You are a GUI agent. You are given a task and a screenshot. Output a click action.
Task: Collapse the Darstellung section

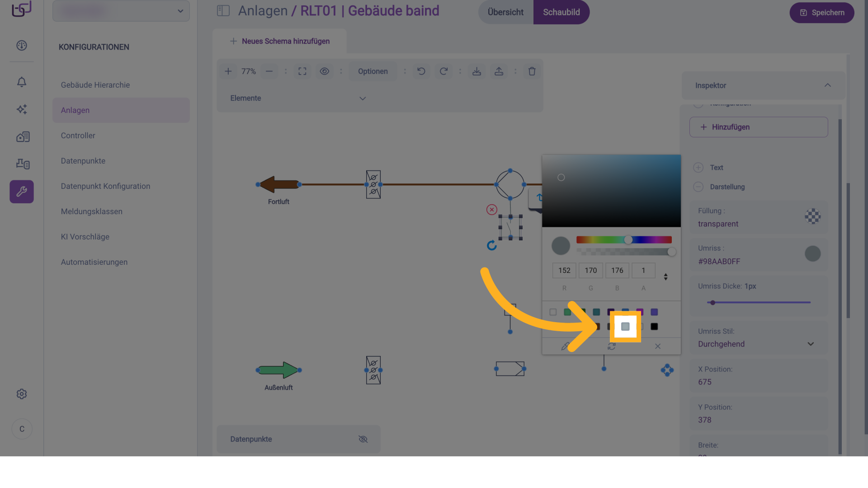pos(698,187)
